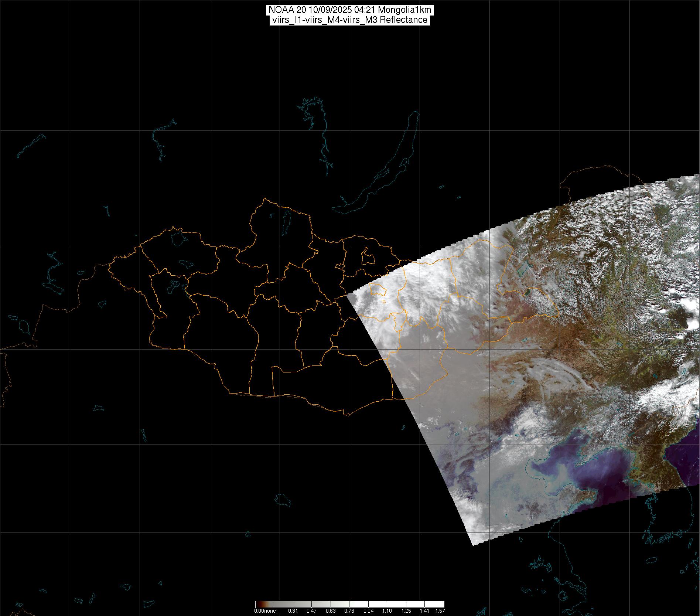
Task: Click the 0.94 colorbar tick label
Action: [368, 611]
